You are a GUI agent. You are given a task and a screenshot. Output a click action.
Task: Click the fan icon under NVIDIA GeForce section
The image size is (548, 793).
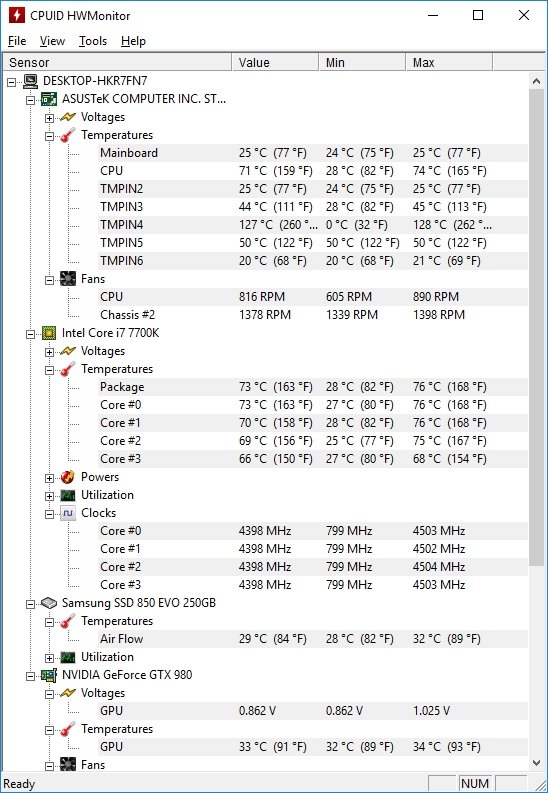[68, 765]
